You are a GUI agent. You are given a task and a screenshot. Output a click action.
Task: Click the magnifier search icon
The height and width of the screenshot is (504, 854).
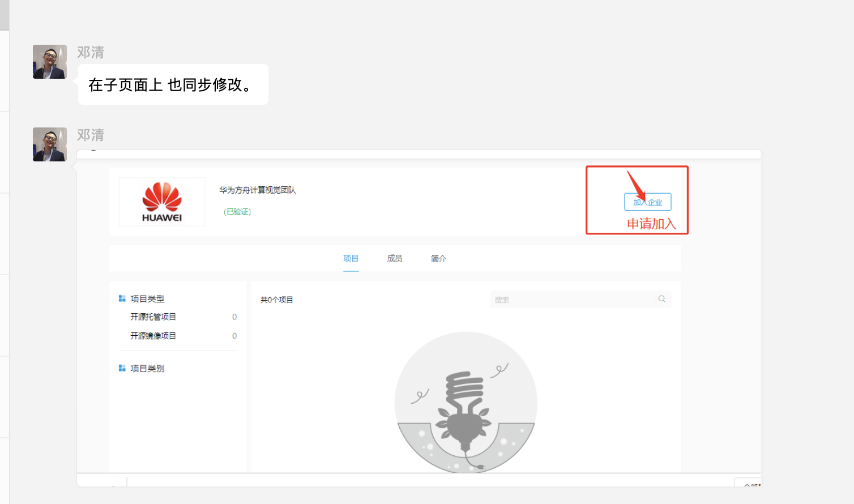(661, 298)
